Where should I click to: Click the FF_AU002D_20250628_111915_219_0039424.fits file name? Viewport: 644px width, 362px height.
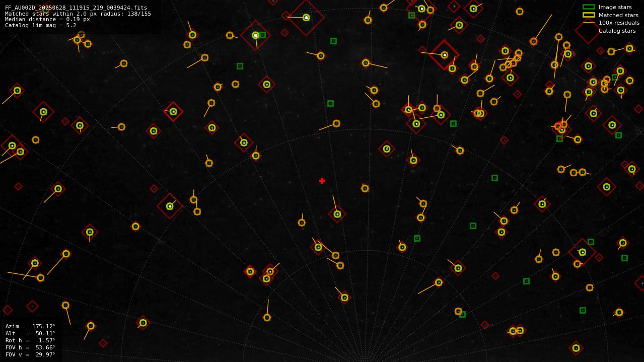[76, 8]
